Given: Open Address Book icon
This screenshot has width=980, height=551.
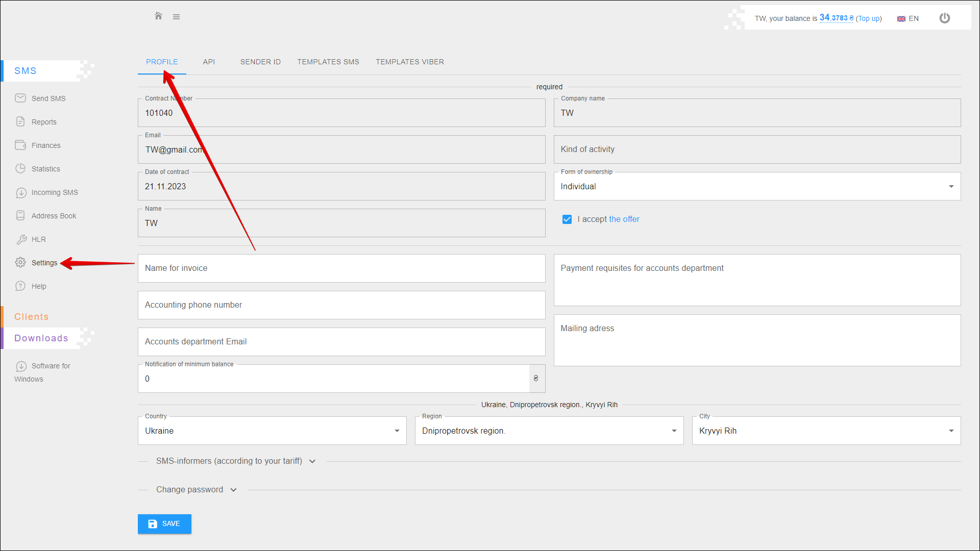Looking at the screenshot, I should (x=20, y=215).
